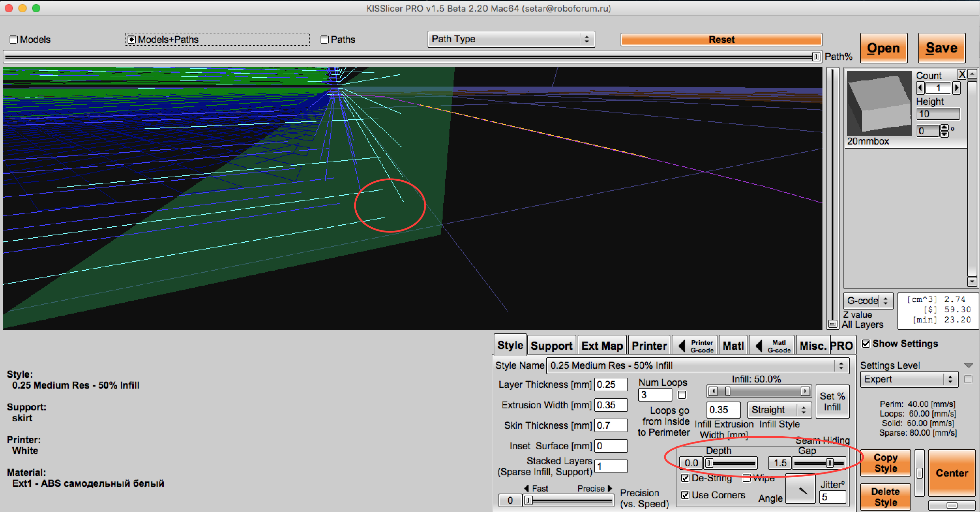
Task: Select the Models view radio button
Action: 14,40
